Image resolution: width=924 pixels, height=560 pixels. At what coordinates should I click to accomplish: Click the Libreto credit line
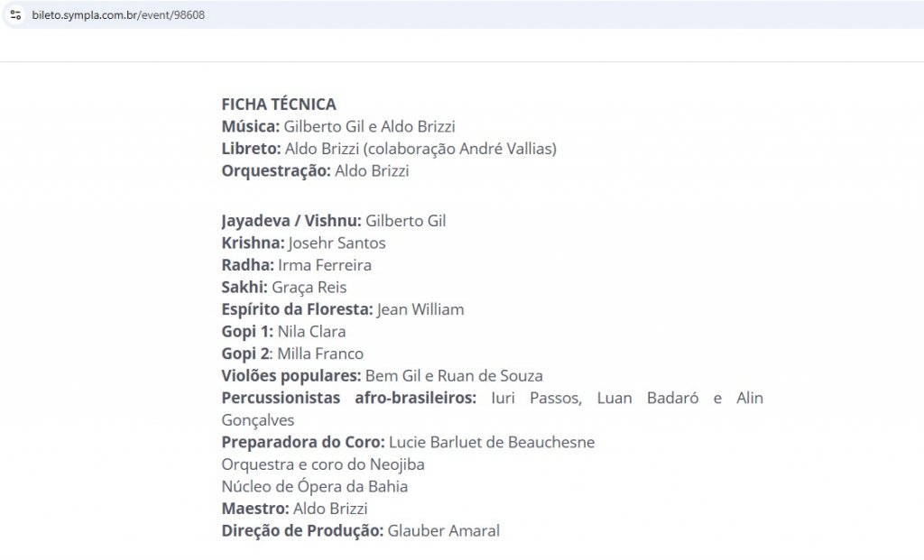389,149
